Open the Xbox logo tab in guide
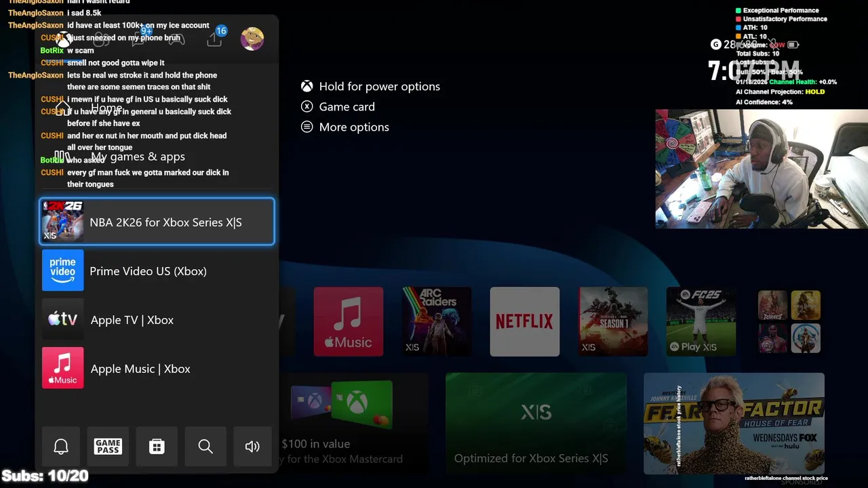 click(63, 39)
